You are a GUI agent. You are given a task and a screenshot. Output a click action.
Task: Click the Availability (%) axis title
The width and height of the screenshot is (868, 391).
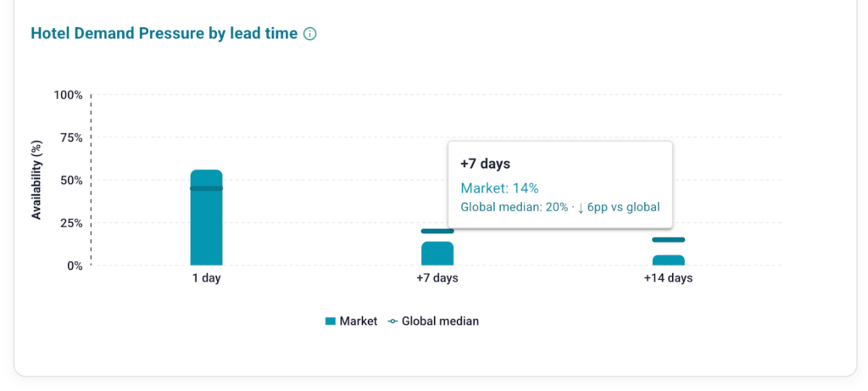click(36, 180)
